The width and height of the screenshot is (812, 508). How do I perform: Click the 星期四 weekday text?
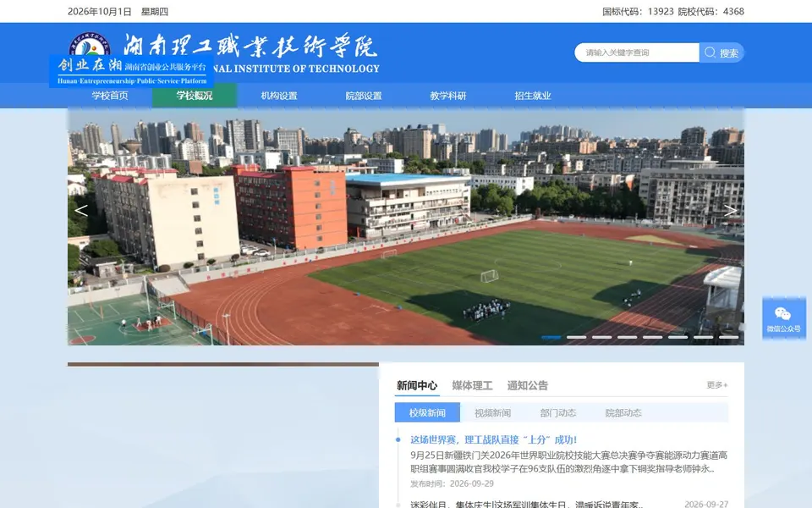[154, 11]
